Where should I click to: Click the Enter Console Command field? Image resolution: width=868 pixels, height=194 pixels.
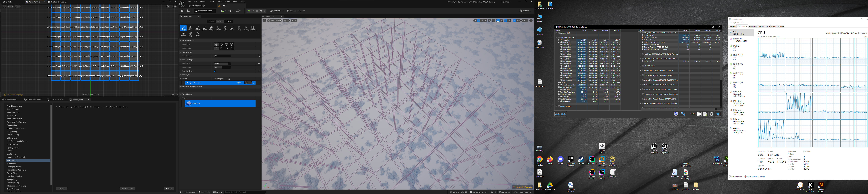tap(245, 192)
